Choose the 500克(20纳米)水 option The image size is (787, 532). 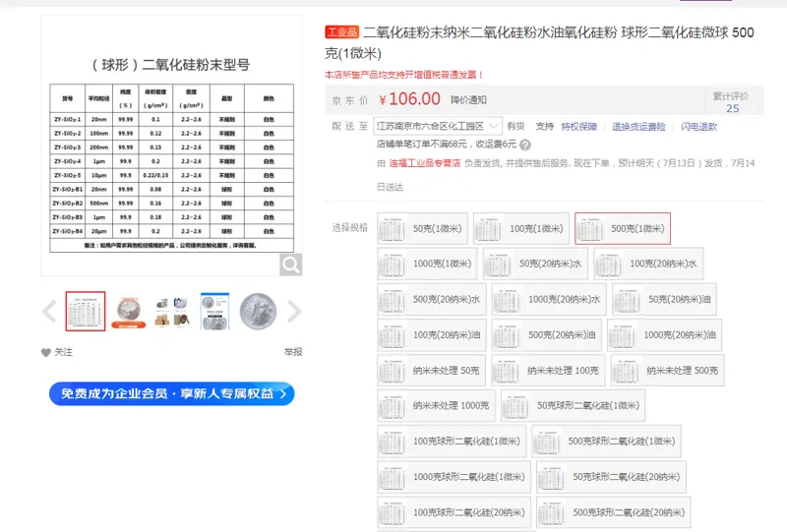point(432,299)
